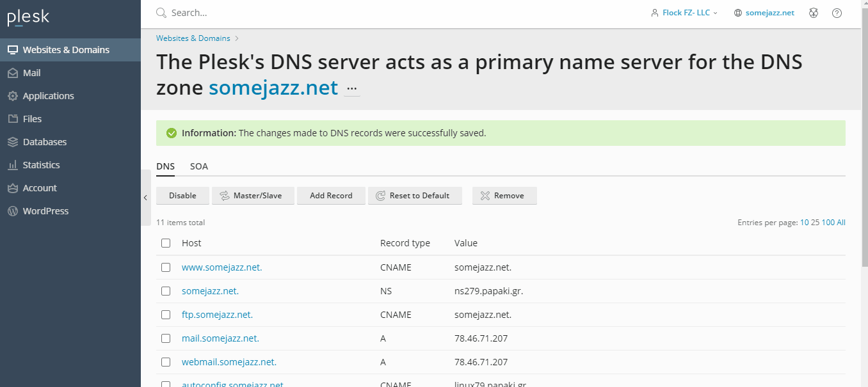Click the Statistics chart icon in sidebar
This screenshot has height=387, width=868.
(x=13, y=165)
